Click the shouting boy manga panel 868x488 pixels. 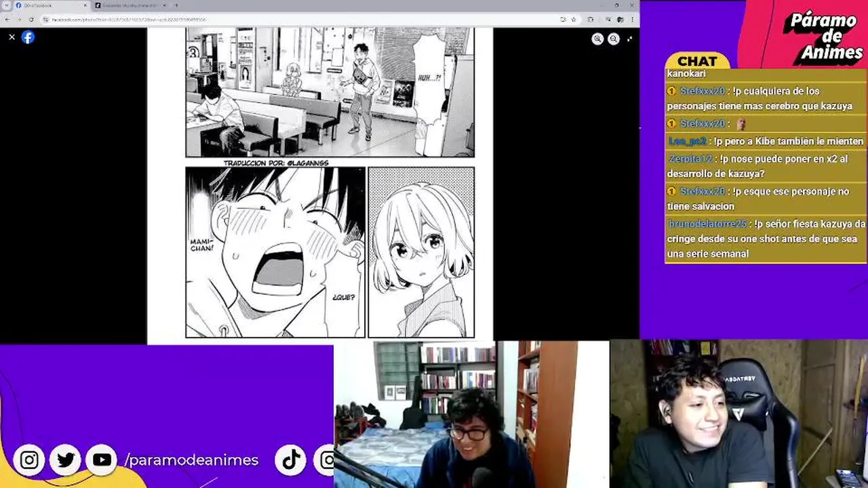click(x=275, y=252)
